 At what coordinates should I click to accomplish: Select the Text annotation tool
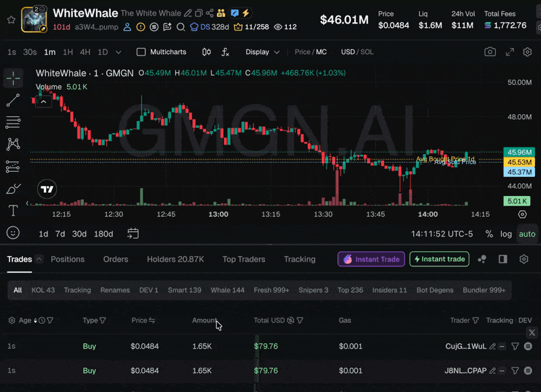pos(13,210)
